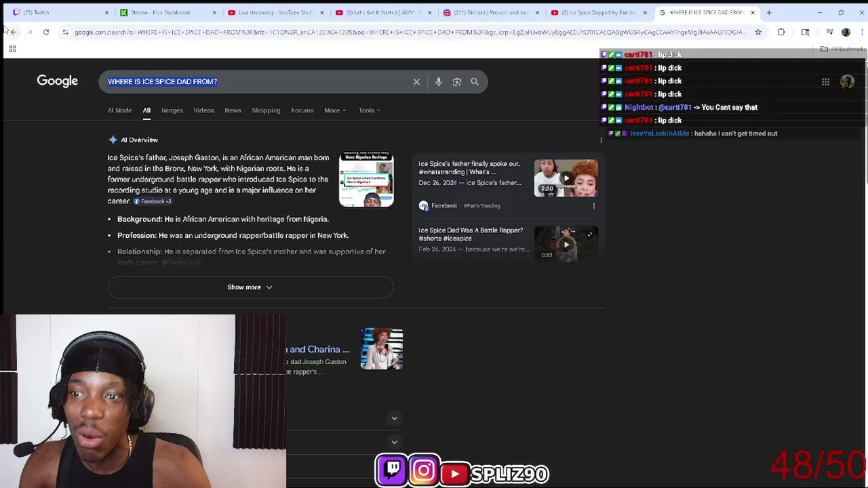
Task: Open the result titled 'and Charina ...'
Action: pos(319,349)
